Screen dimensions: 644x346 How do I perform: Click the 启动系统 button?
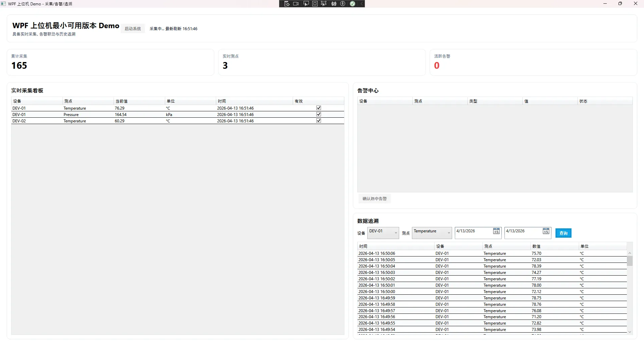[x=133, y=29]
